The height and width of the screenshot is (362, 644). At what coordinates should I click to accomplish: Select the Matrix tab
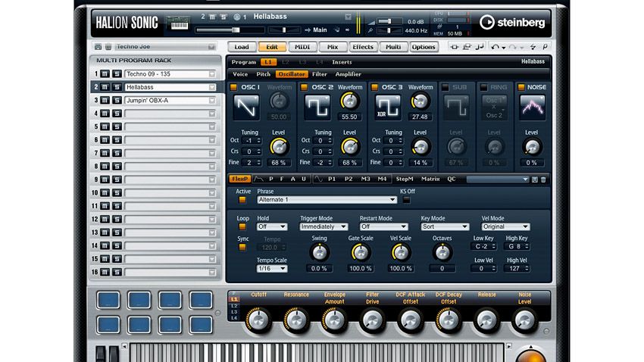(x=430, y=179)
